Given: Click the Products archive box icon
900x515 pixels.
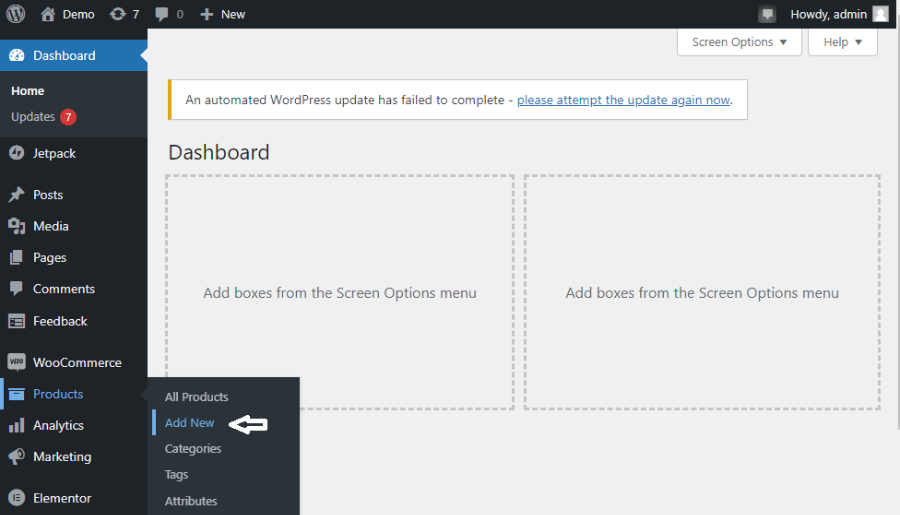Looking at the screenshot, I should (x=17, y=394).
